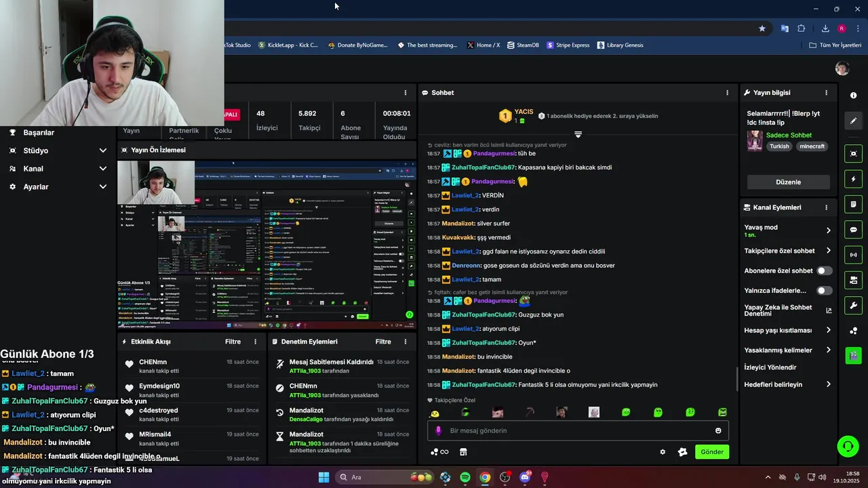Screen dimensions: 868x488
Task: Open Sohbet panel three-dot menu
Action: [727, 93]
